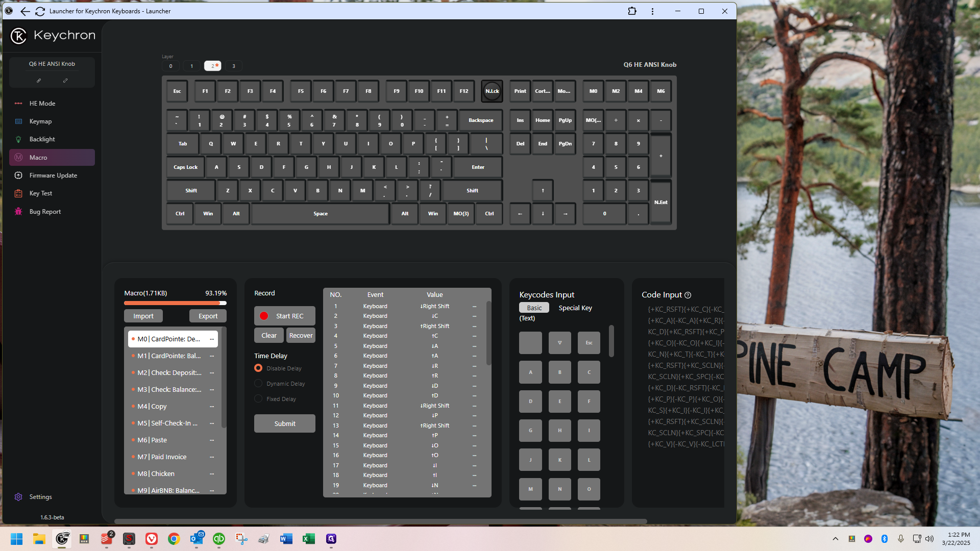Open options menu for M4 Copy macro
The width and height of the screenshot is (980, 551).
point(212,407)
